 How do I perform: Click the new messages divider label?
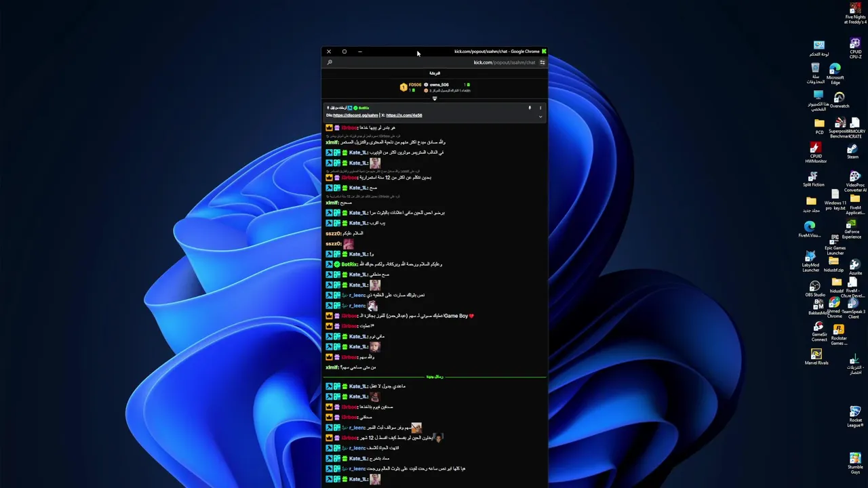pos(435,376)
